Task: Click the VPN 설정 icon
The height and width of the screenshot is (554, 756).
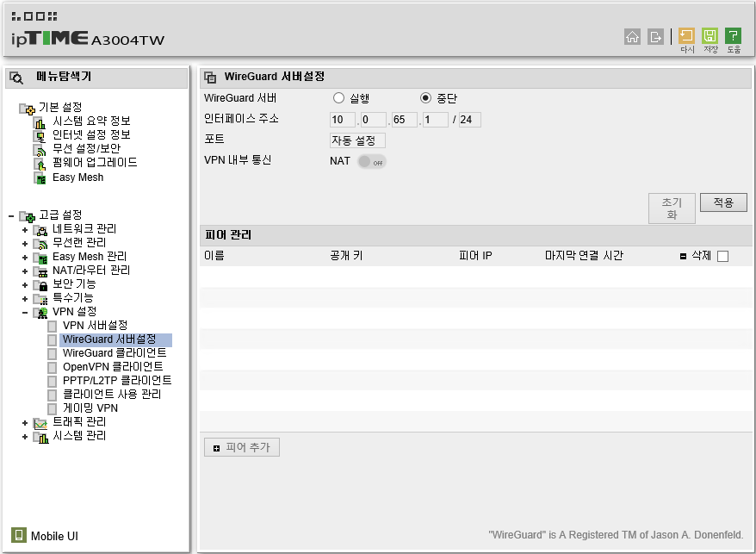Action: [40, 313]
